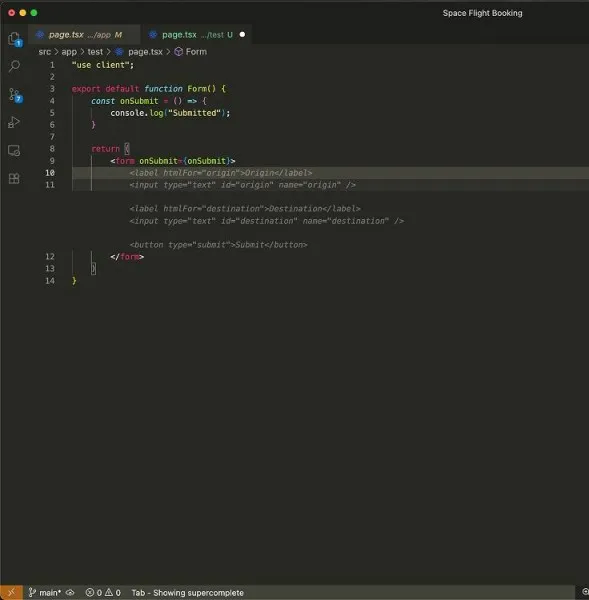Viewport: 589px width, 600px height.
Task: Click the main* git branch button
Action: tap(45, 592)
